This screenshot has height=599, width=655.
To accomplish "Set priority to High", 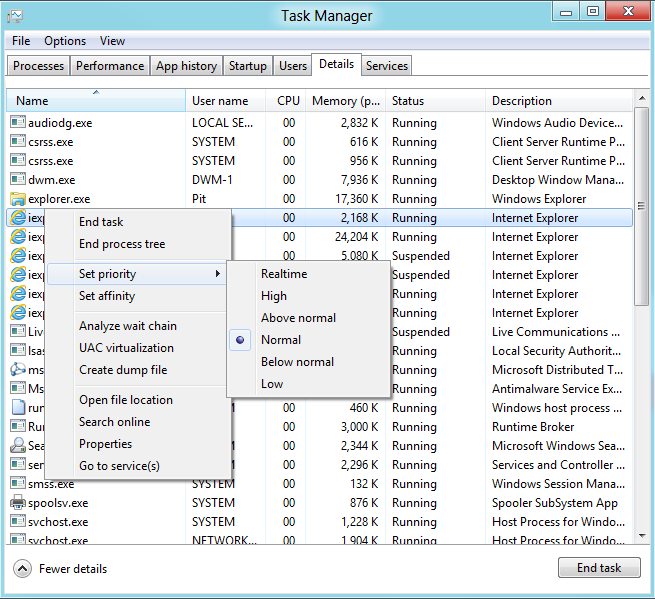I will pyautogui.click(x=274, y=296).
